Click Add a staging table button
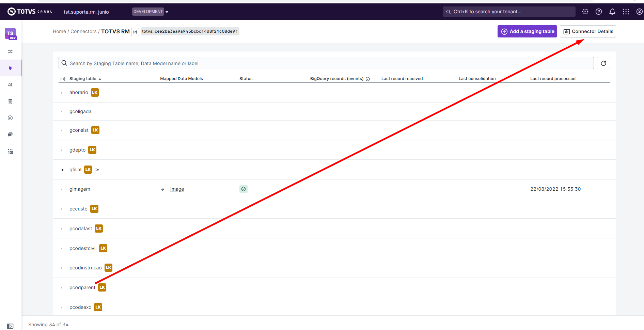Screen dimensions: 644x330 [527, 31]
